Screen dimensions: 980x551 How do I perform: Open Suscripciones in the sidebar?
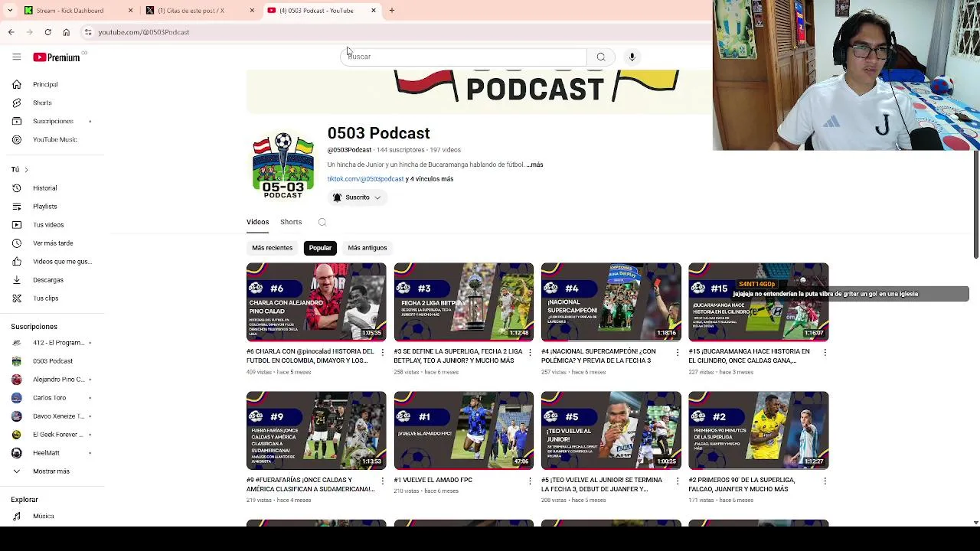pos(53,121)
